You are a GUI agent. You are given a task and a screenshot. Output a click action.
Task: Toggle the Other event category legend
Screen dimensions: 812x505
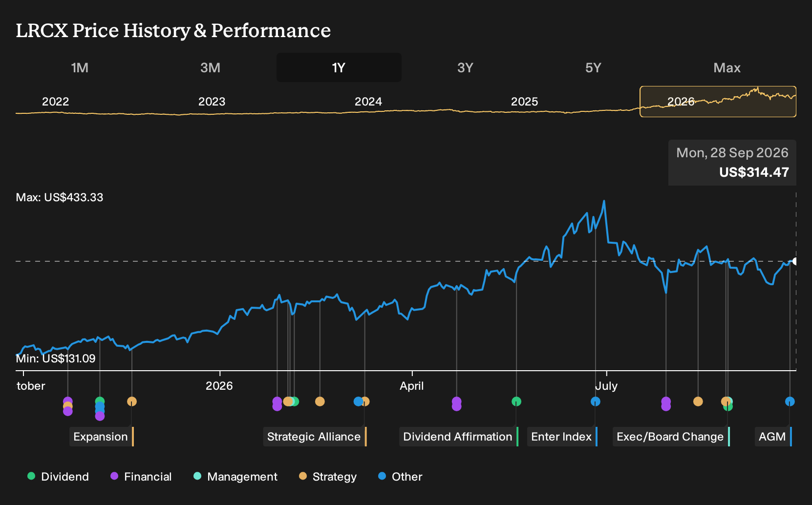point(400,477)
